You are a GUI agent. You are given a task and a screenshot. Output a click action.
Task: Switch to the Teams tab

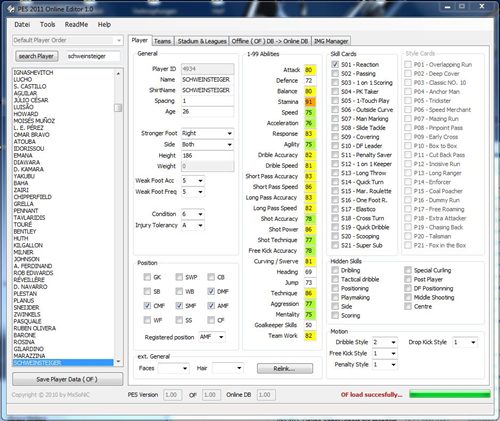(x=162, y=41)
